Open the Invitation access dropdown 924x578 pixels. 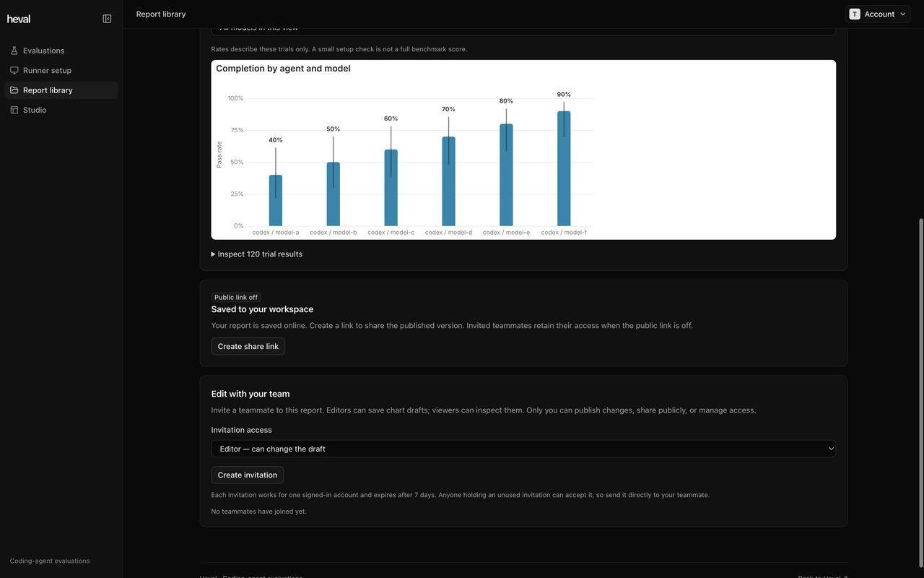pyautogui.click(x=523, y=449)
